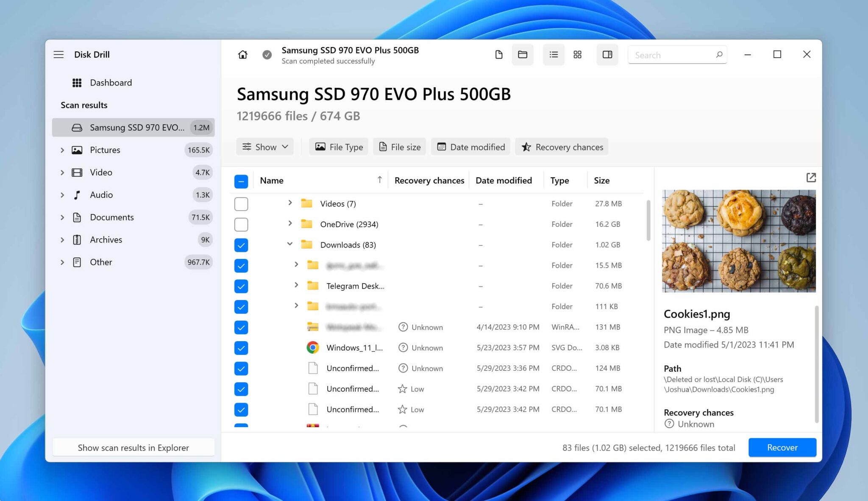Open Cookies1.png preview in external window
Screen dimensions: 868x501
811,177
